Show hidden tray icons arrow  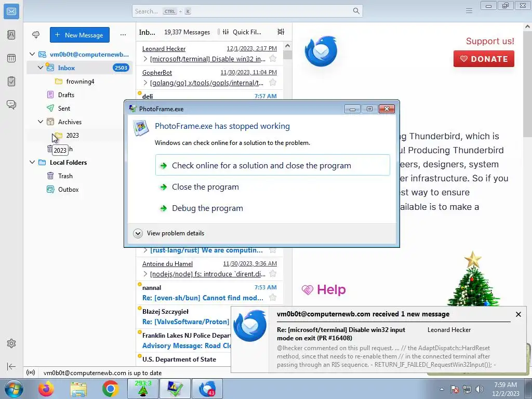click(442, 389)
